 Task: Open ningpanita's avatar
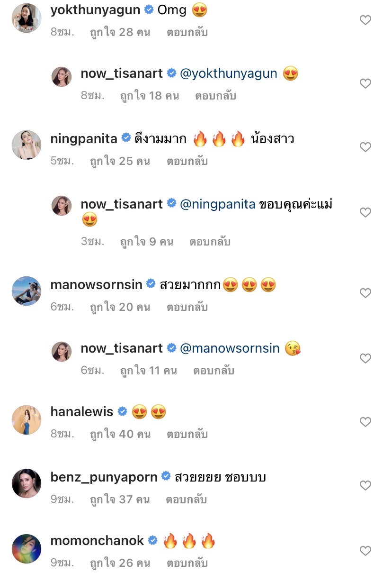point(27,145)
